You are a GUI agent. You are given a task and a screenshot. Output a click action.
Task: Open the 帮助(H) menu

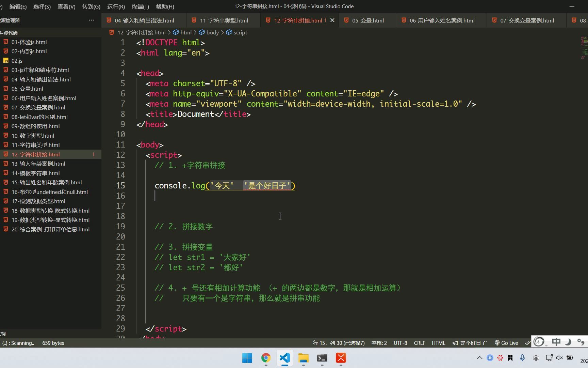[165, 6]
